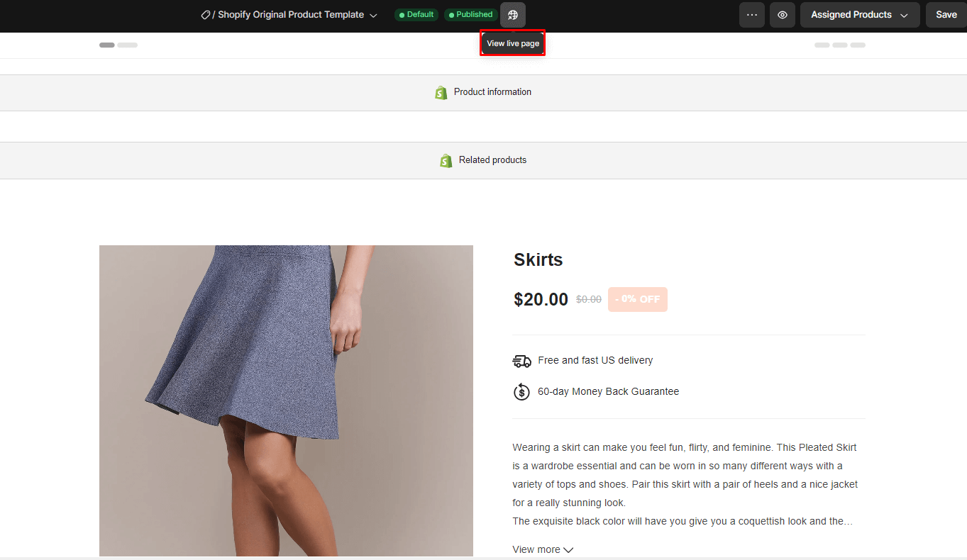Open the ellipsis more options icon
This screenshot has width=967, height=560.
click(x=751, y=14)
